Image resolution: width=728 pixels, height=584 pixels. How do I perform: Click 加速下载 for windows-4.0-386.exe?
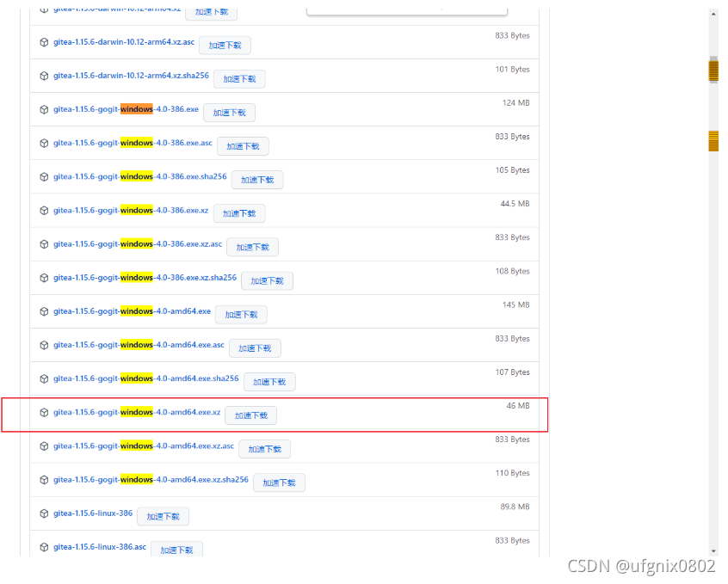pos(230,113)
